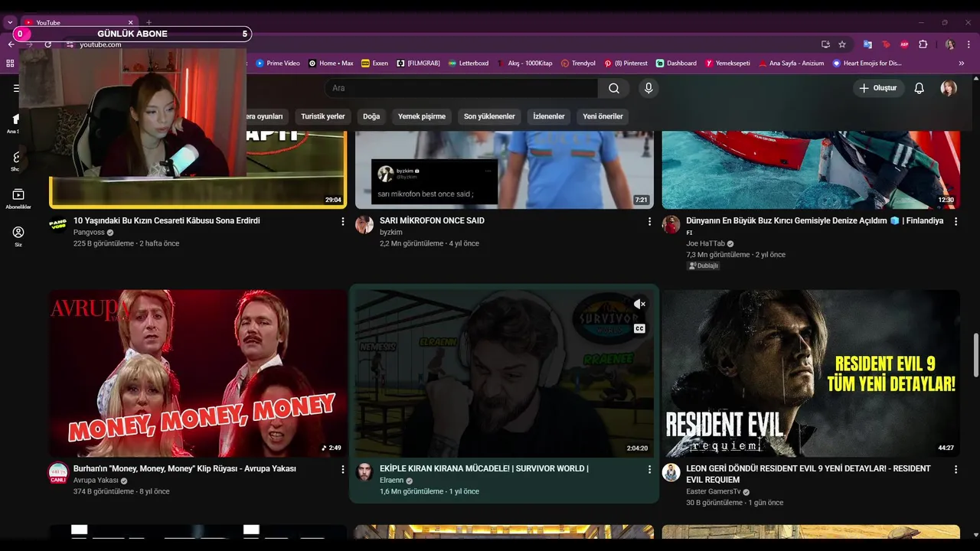Open the browser apps grid icon

point(10,64)
